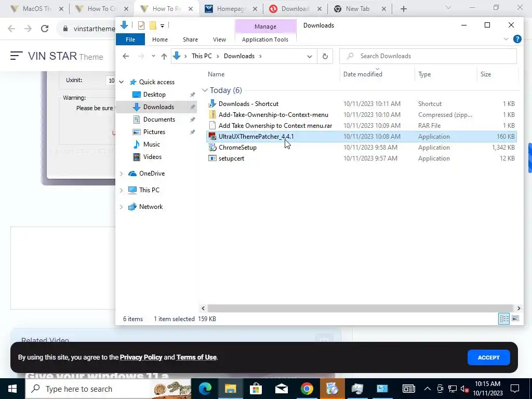Click the Explorer back arrow button
Image resolution: width=532 pixels, height=399 pixels.
126,56
